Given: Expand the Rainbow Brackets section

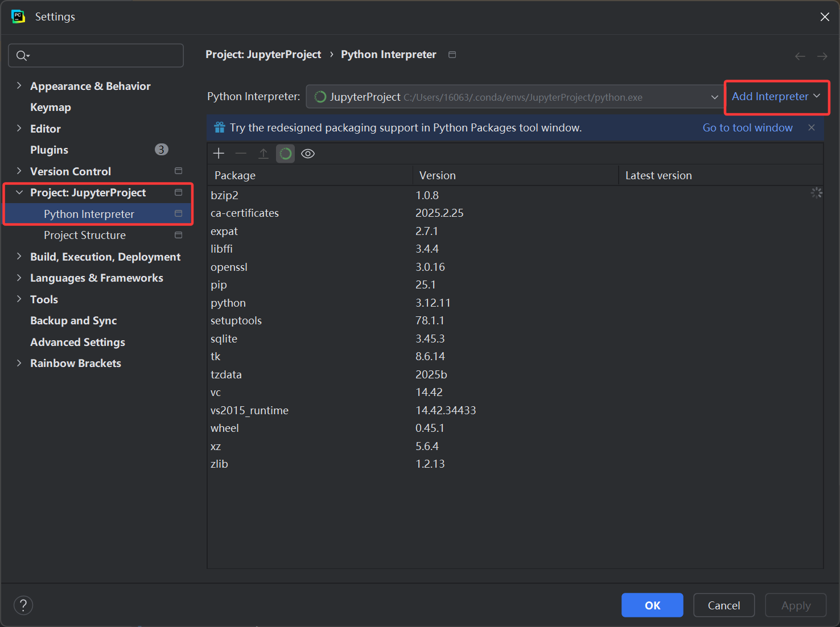Looking at the screenshot, I should pos(19,363).
